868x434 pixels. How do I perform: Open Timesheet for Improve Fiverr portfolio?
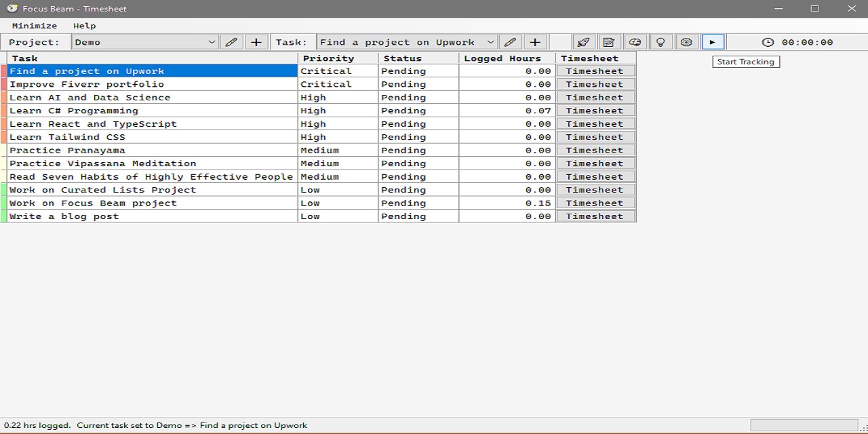click(595, 84)
